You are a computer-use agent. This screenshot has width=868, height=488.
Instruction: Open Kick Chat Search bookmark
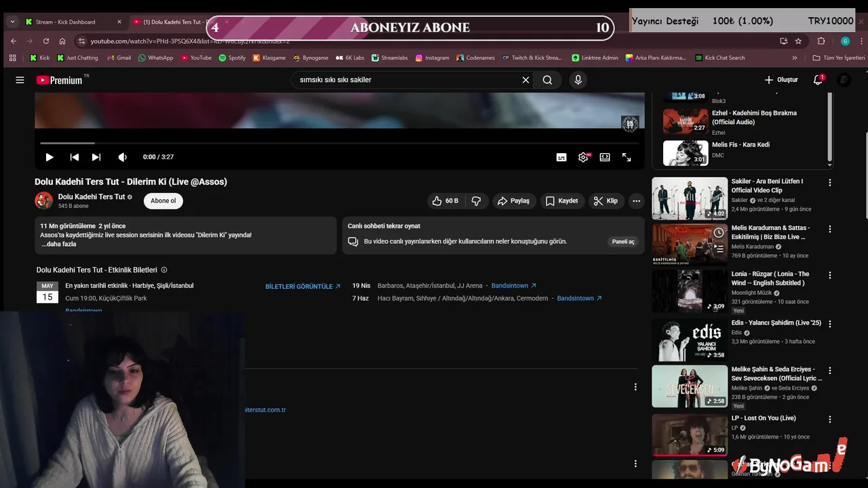point(720,58)
